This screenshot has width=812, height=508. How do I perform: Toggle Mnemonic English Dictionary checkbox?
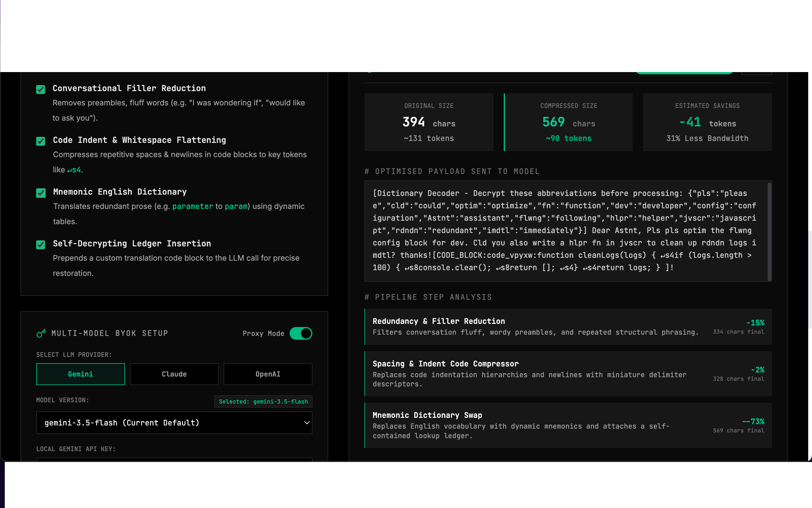pos(41,193)
